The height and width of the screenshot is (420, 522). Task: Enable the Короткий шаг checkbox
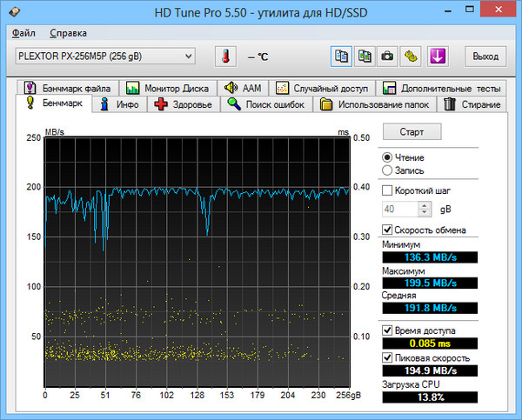(x=388, y=190)
